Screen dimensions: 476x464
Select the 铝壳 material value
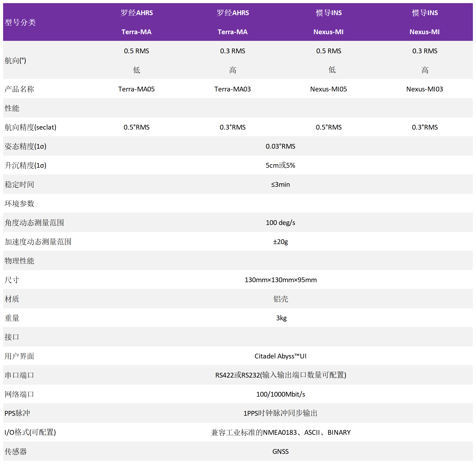(x=280, y=299)
